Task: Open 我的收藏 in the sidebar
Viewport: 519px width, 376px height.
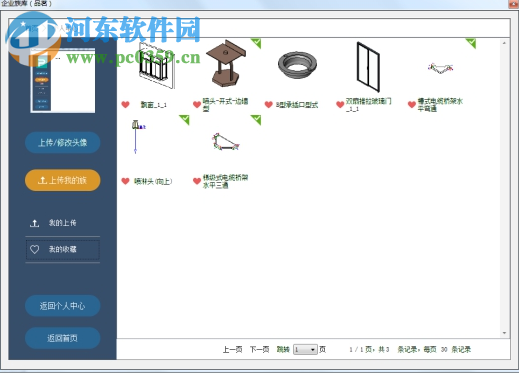Action: coord(63,249)
